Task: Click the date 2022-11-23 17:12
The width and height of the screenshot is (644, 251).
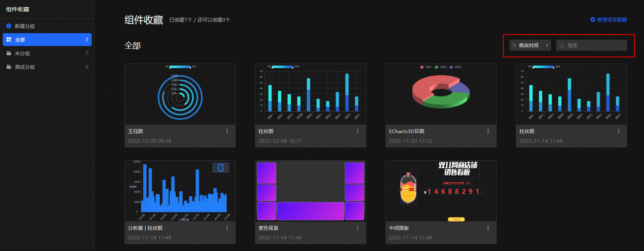Action: [x=411, y=141]
